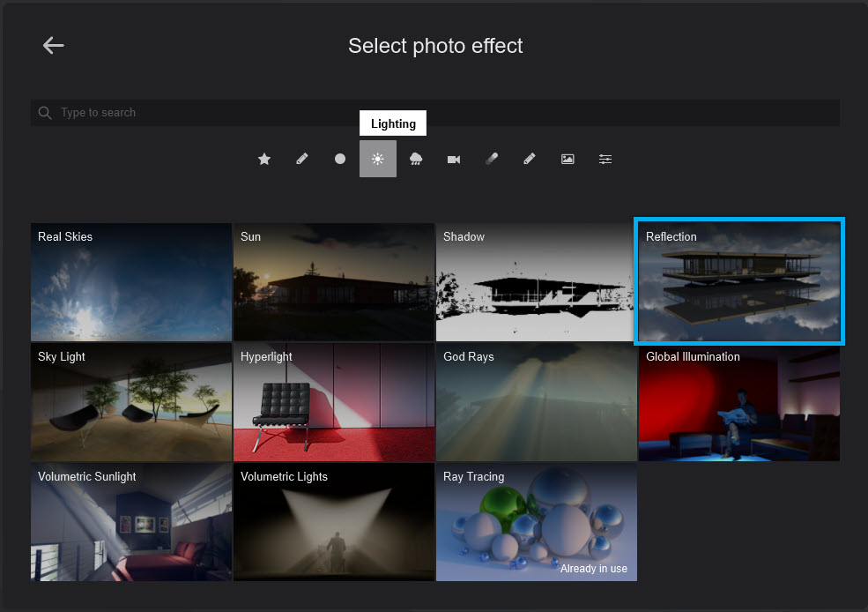Click the back arrow

[53, 45]
